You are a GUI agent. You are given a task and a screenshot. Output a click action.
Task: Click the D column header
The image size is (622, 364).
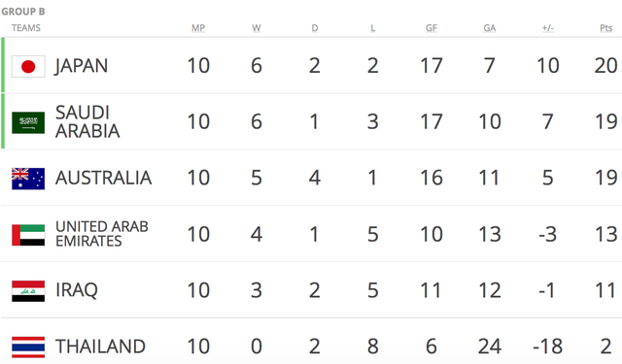point(315,28)
